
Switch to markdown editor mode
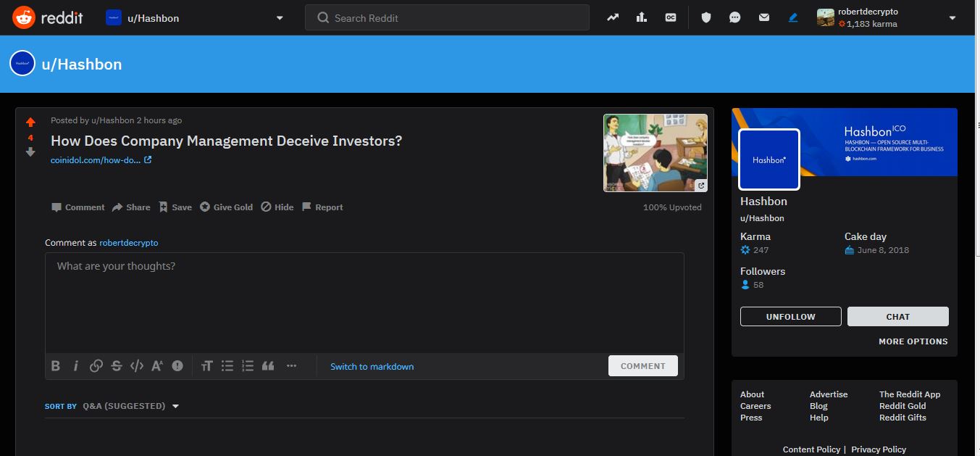pos(372,367)
